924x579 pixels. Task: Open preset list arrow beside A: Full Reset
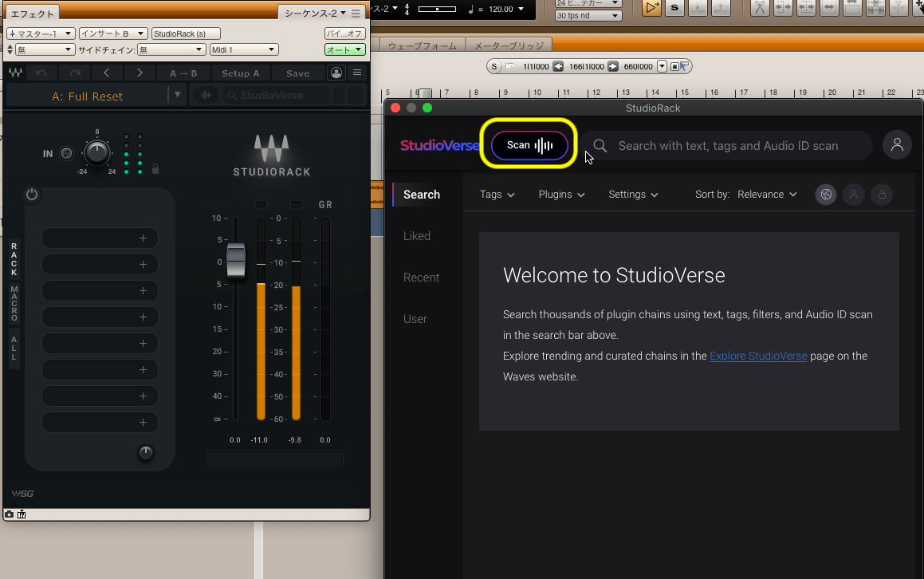point(177,95)
